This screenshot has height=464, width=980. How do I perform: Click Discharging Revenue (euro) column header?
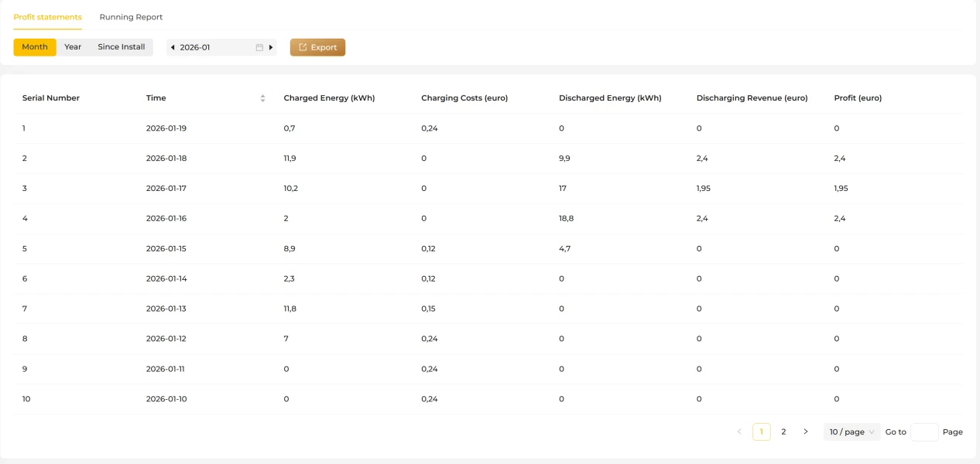coord(752,98)
